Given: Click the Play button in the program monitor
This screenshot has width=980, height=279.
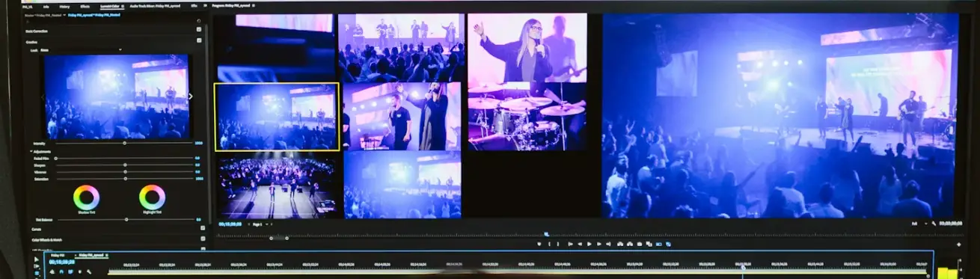Looking at the screenshot, I should tap(589, 244).
